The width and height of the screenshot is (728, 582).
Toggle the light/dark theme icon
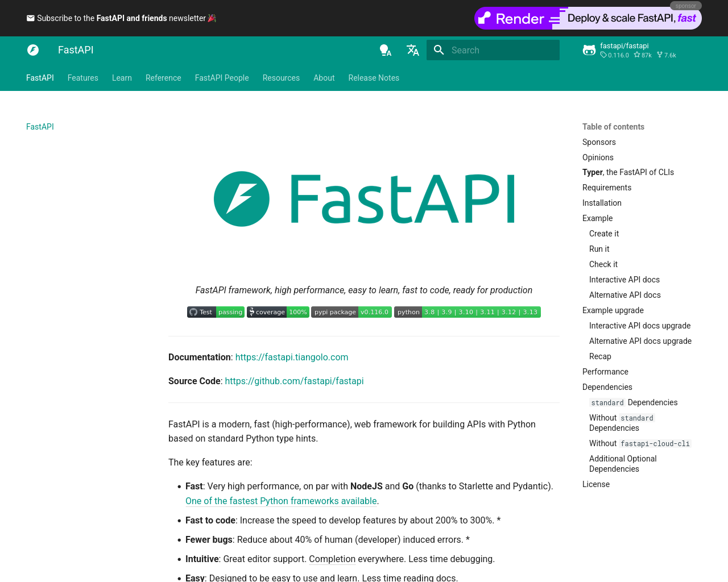coord(386,50)
